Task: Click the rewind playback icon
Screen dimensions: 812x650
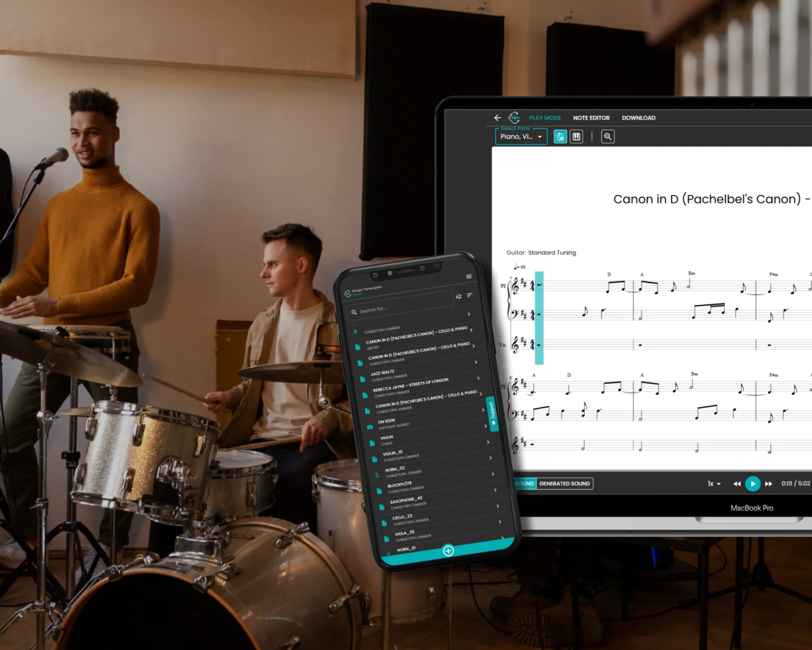Action: coord(737,484)
